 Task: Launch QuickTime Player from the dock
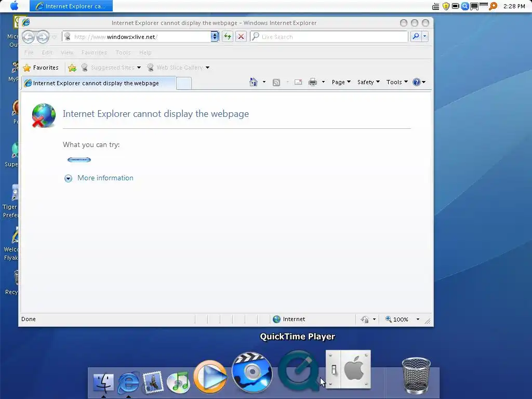tap(299, 370)
